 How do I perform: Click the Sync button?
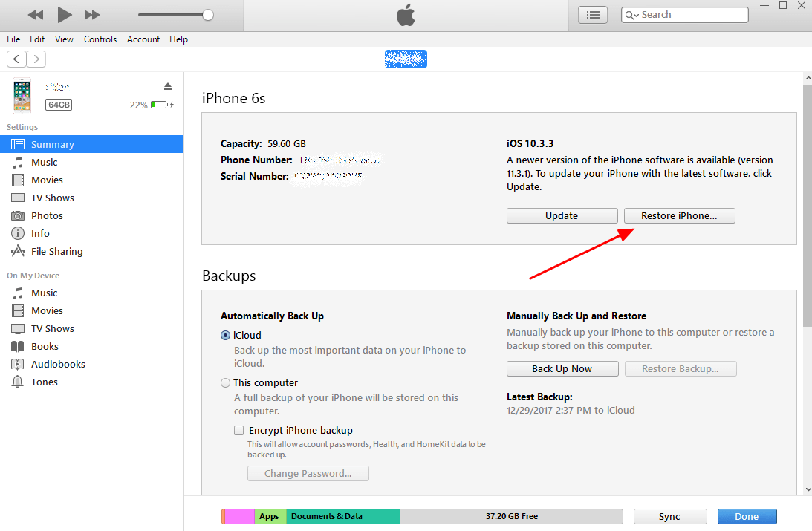[x=670, y=516]
